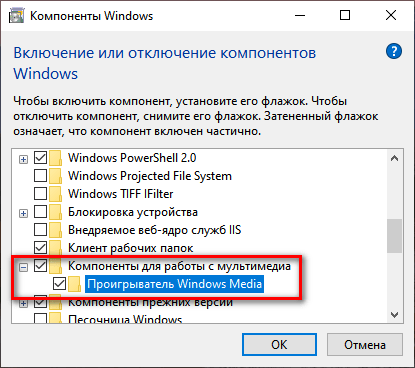The image size is (415, 368).
Task: Click the scrollbar down arrow in the list
Action: coord(395,315)
